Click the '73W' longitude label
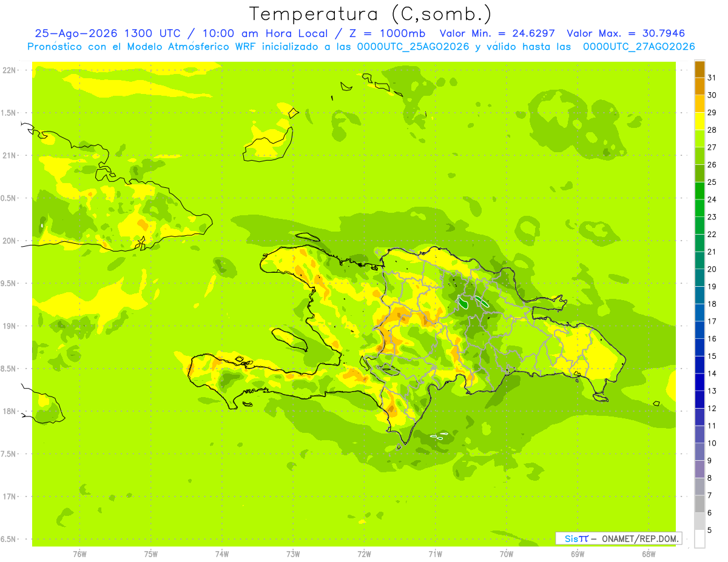This screenshot has width=728, height=562. pyautogui.click(x=293, y=554)
